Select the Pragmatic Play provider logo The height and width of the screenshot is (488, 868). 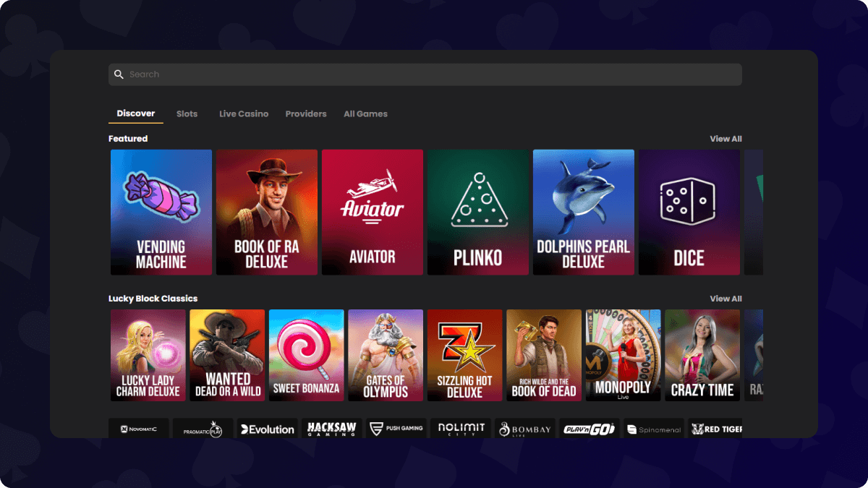tap(203, 428)
